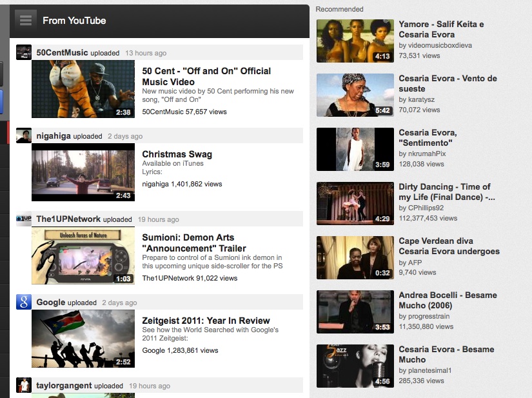Open Andrea Bocelli - Besame Mucho title
The width and height of the screenshot is (532, 398).
pos(448,300)
